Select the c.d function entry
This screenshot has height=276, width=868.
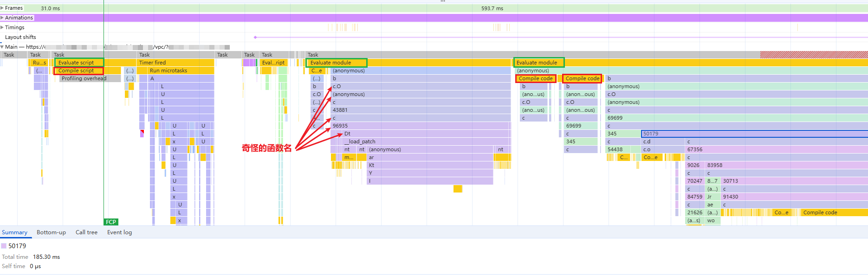coord(662,141)
